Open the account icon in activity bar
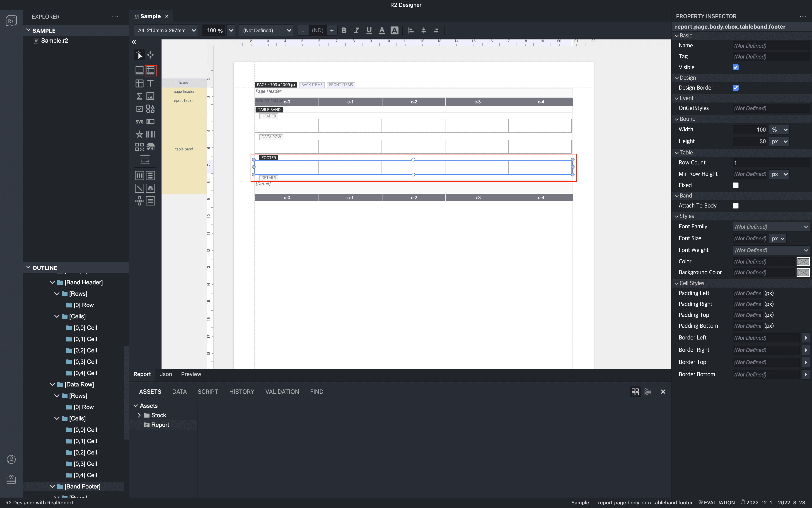 click(x=11, y=459)
